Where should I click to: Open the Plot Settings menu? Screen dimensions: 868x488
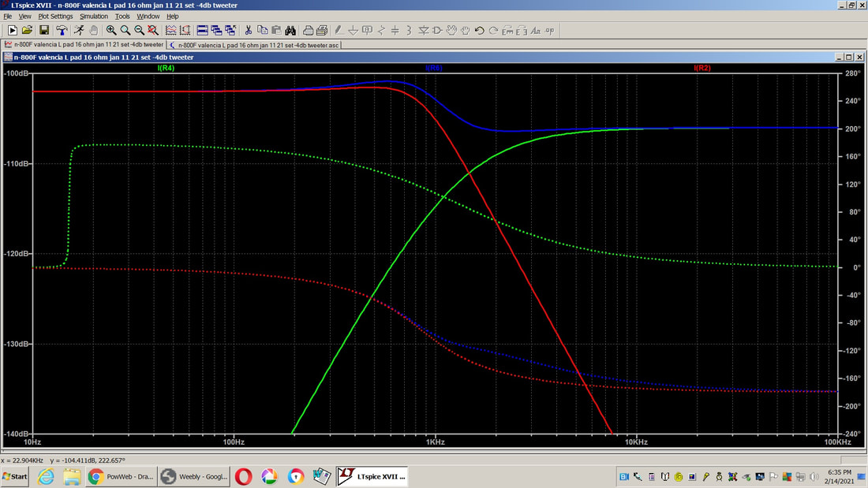pos(55,17)
